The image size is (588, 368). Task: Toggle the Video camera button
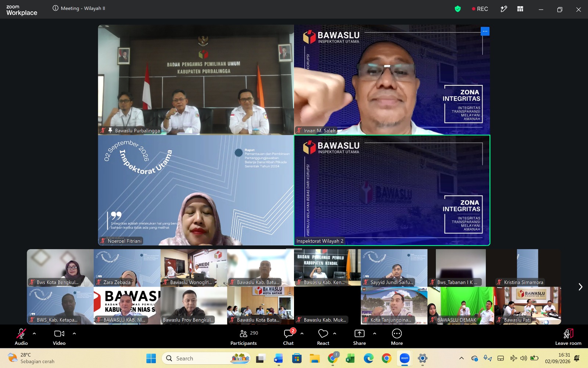tap(59, 337)
